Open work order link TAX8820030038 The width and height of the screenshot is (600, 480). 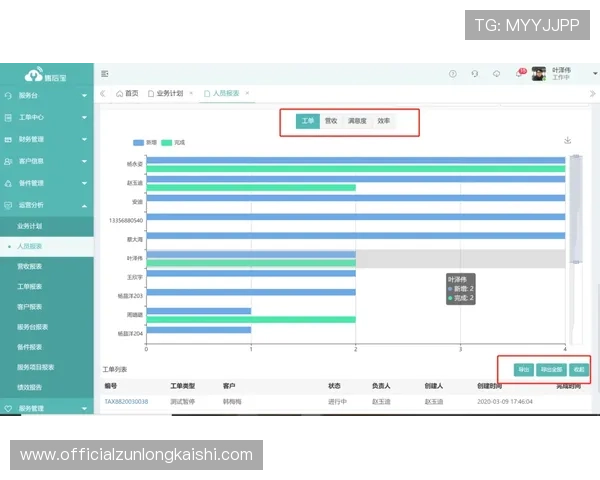tap(126, 401)
